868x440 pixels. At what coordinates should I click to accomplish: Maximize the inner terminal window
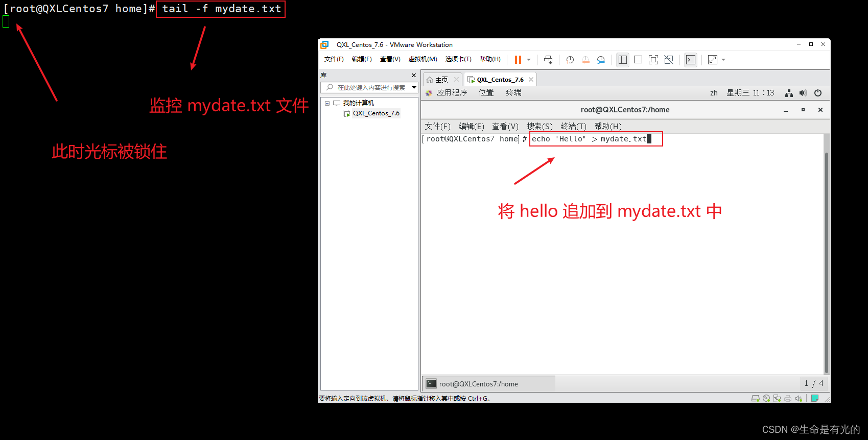click(x=803, y=110)
